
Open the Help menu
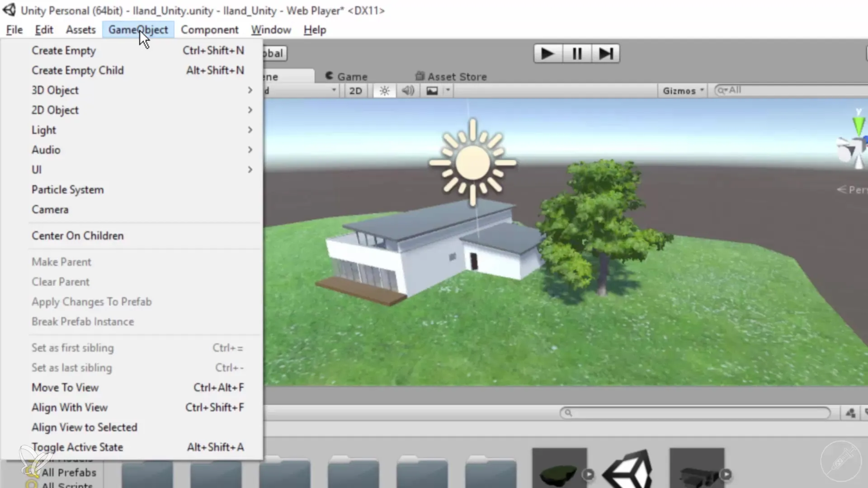tap(315, 30)
